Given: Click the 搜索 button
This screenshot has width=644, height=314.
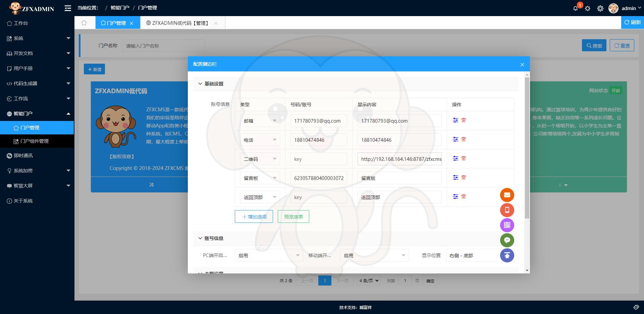Looking at the screenshot, I should click(x=594, y=46).
